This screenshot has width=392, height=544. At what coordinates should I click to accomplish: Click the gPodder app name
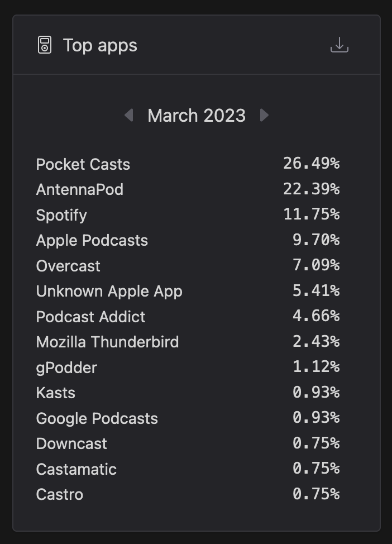[x=66, y=368]
